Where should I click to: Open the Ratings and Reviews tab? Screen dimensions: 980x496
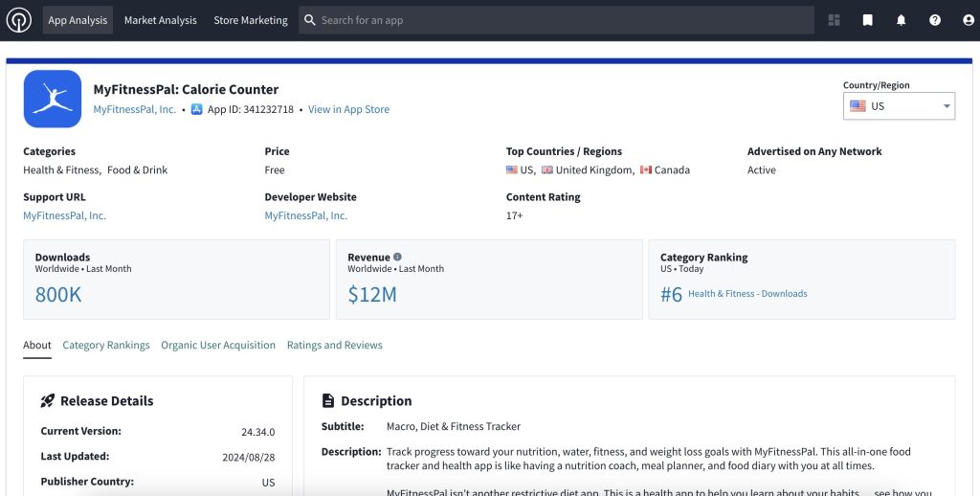click(x=334, y=345)
